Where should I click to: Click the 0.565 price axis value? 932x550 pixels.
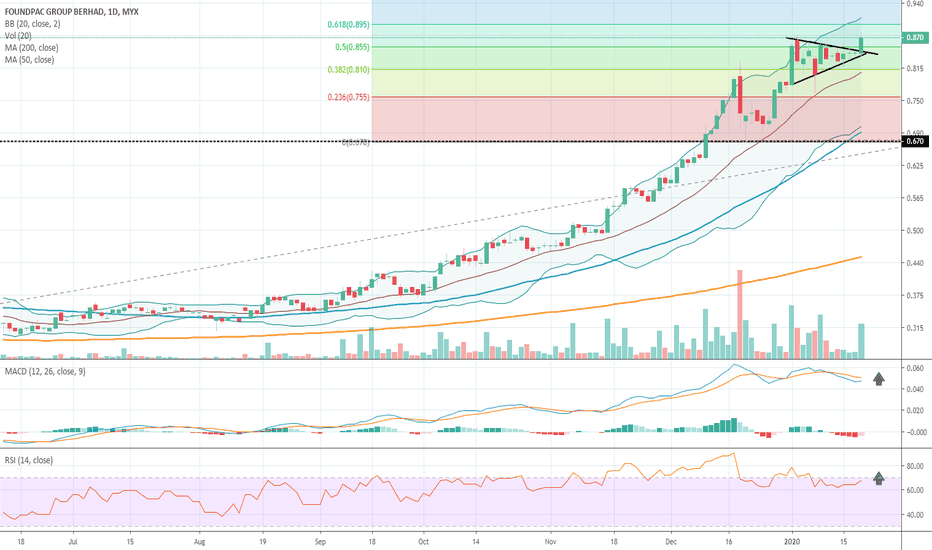[915, 198]
